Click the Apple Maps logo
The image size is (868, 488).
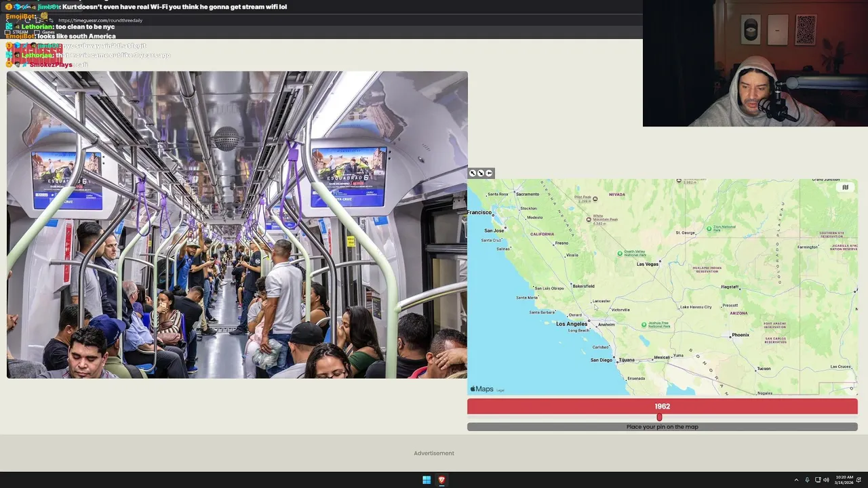(482, 389)
